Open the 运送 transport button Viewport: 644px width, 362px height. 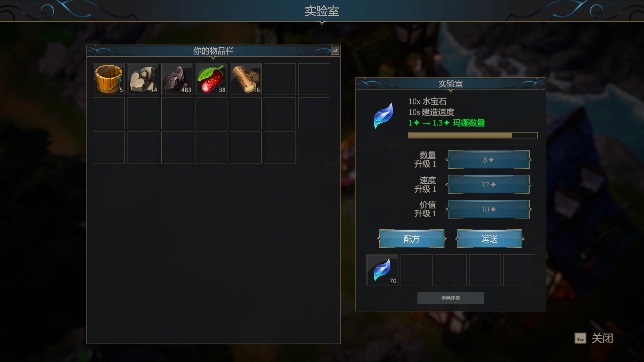pos(489,239)
